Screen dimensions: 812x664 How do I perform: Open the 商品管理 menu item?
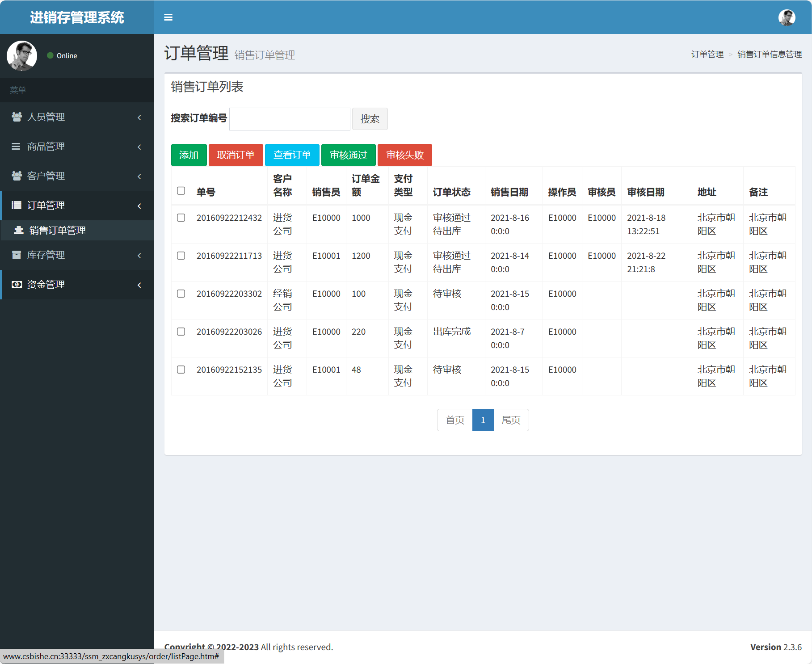46,147
